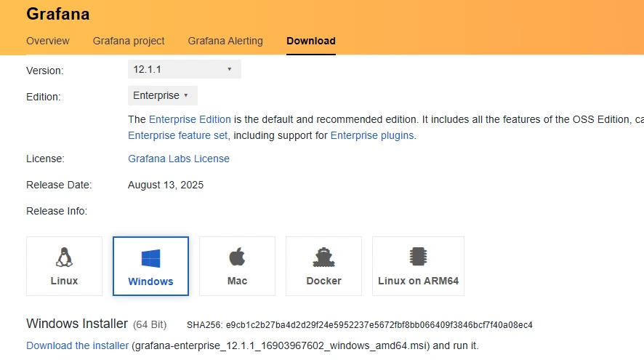
Task: Open the Version 12.1.1 dropdown
Action: pyautogui.click(x=185, y=69)
